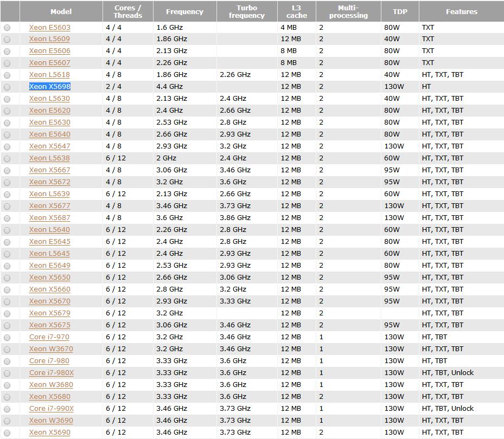Select the radio button for Xeon L5638
Image resolution: width=504 pixels, height=439 pixels.
7,159
